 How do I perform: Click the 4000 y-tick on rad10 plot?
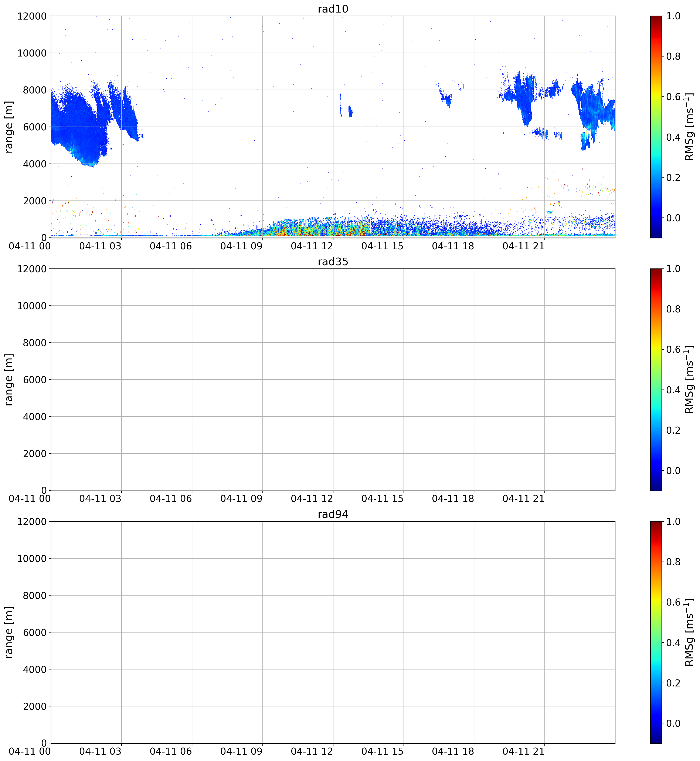click(x=35, y=164)
